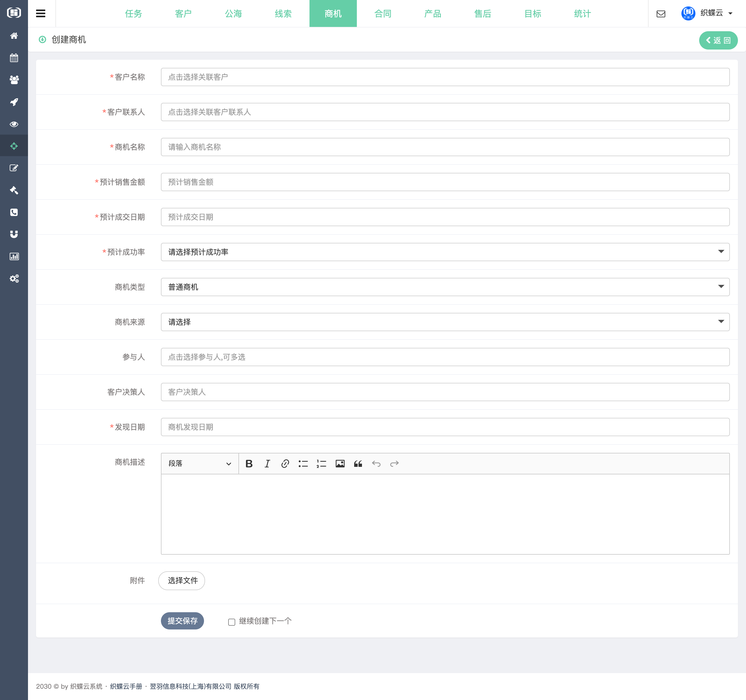The width and height of the screenshot is (746, 700).
Task: Expand the 商机来源 dropdown
Action: [445, 322]
